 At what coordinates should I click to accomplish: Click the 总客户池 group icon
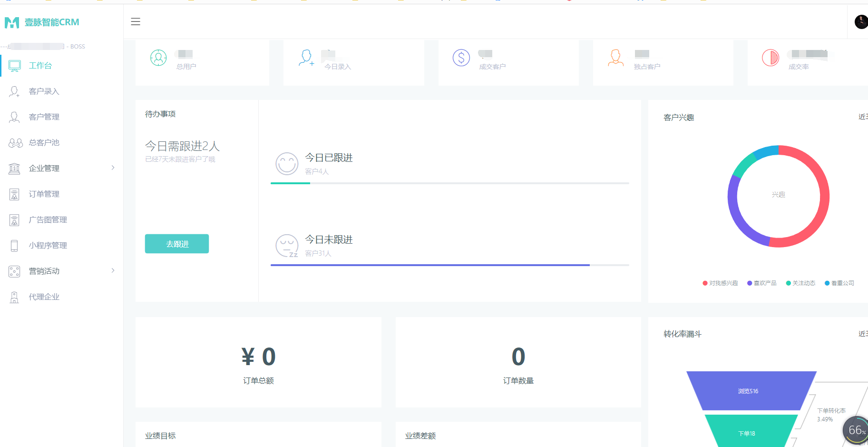point(15,143)
